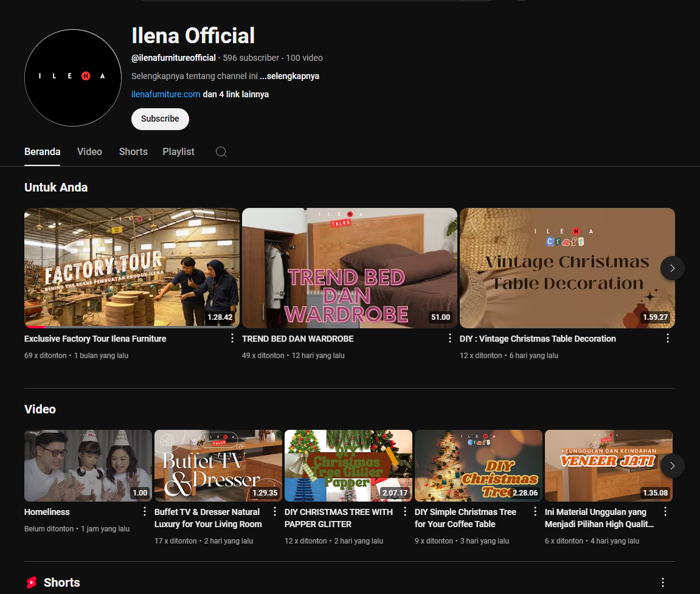Open the ilenafurniture.com link

pos(165,94)
